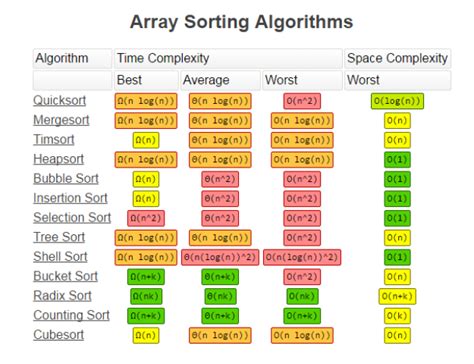Click the Selection Sort link
474x364 pixels.
(72, 218)
